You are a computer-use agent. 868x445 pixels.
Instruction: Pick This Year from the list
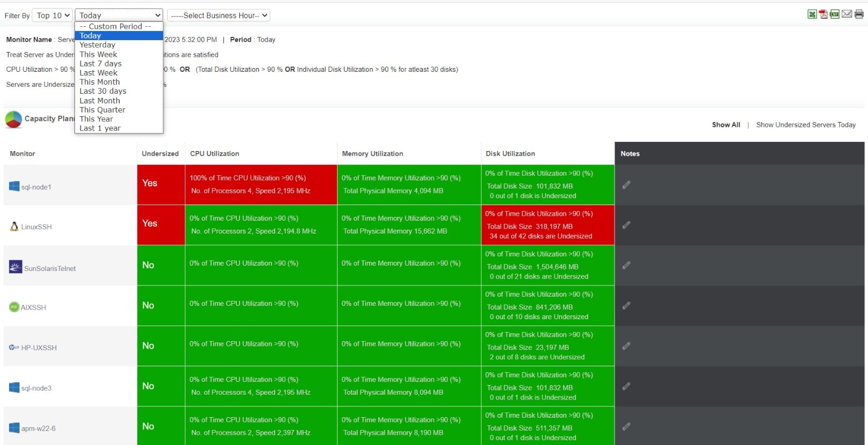tap(119, 119)
